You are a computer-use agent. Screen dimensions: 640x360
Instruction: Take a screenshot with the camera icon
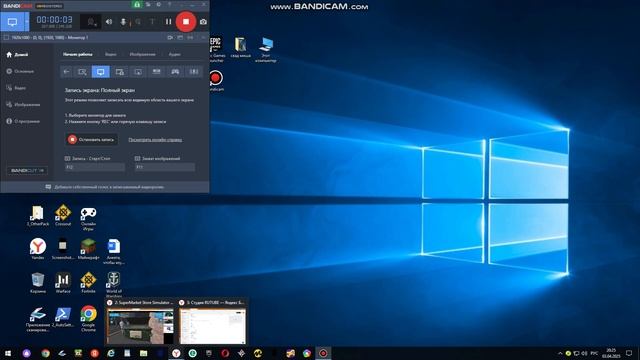(203, 22)
